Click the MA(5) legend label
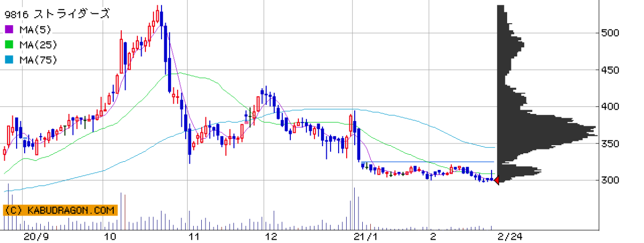Viewport: 644px width, 243px height. point(35,30)
